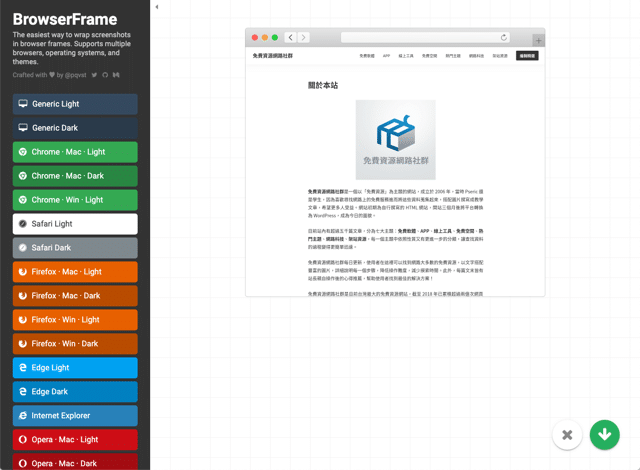The width and height of the screenshot is (640, 470).
Task: Open the Twitter link icon
Action: (x=94, y=75)
